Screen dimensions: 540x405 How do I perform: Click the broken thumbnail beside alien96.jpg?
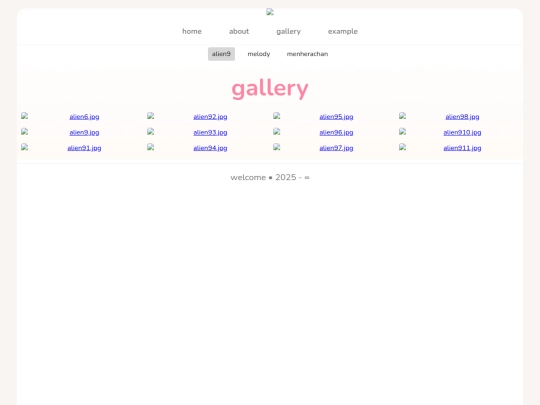277,132
